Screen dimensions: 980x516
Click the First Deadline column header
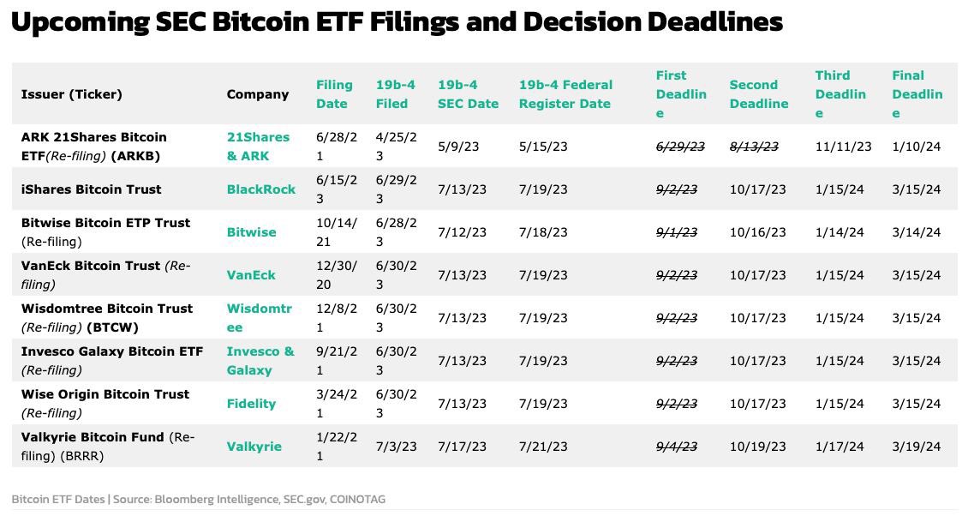click(x=681, y=94)
